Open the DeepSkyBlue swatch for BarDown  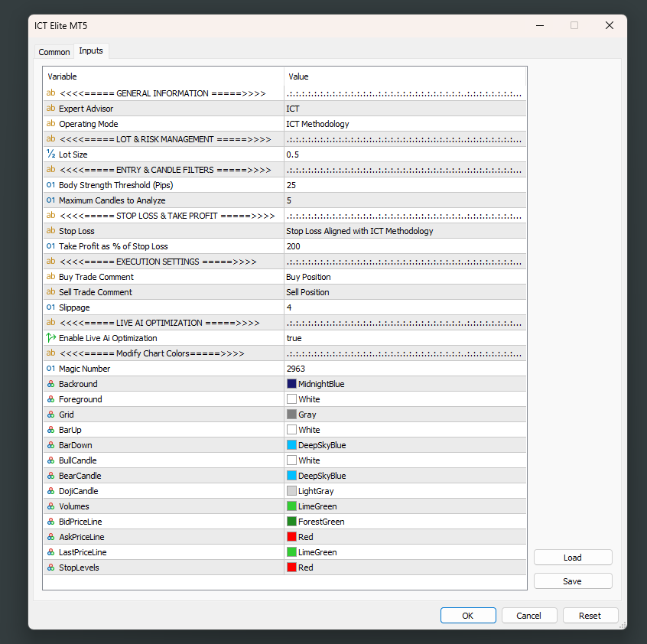[291, 444]
